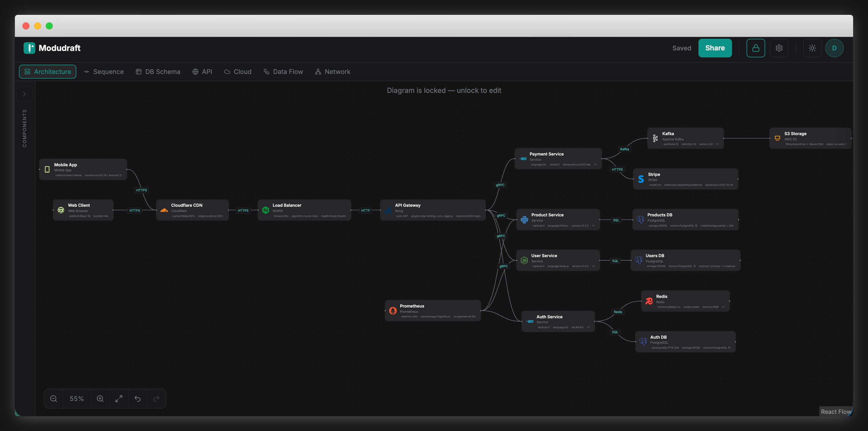868x431 pixels.
Task: Zoom in with magnifier plus icon
Action: coord(100,399)
